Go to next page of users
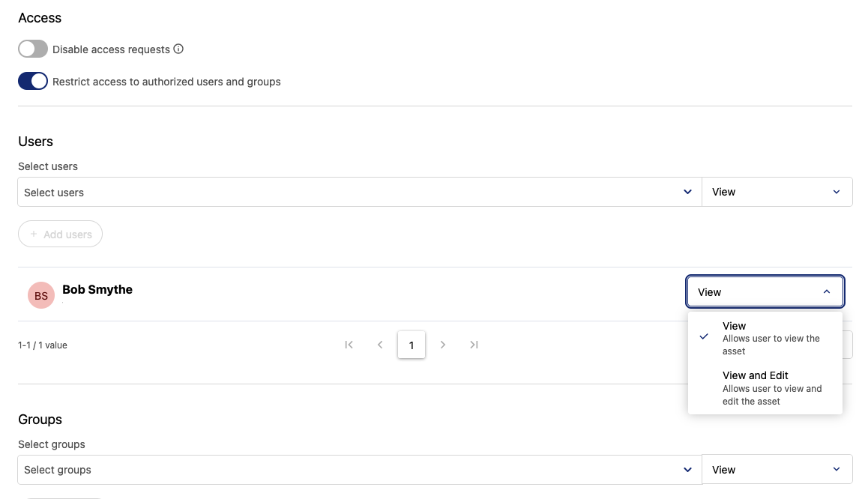 (x=443, y=345)
